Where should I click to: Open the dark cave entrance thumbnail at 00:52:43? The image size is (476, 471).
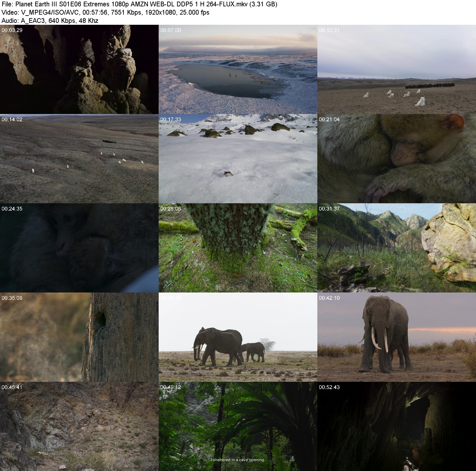[397, 426]
